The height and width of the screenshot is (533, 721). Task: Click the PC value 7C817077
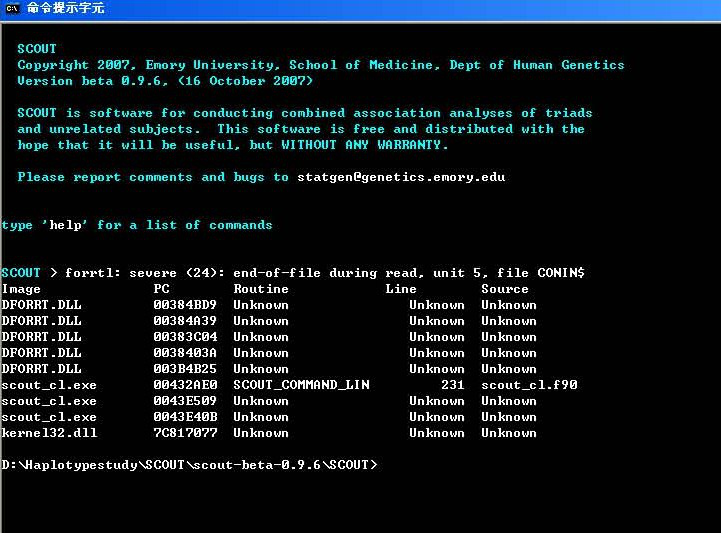185,433
